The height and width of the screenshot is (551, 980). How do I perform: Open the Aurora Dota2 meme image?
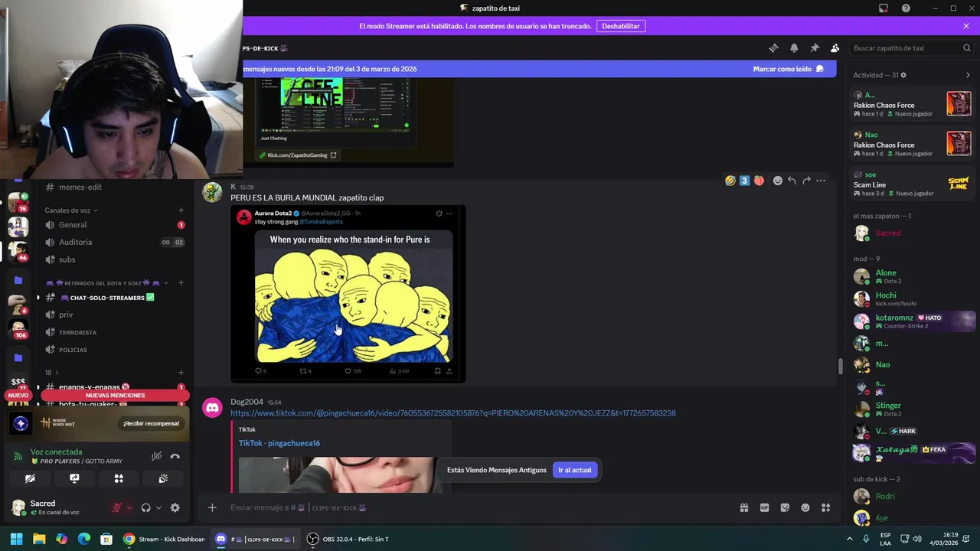tap(348, 294)
